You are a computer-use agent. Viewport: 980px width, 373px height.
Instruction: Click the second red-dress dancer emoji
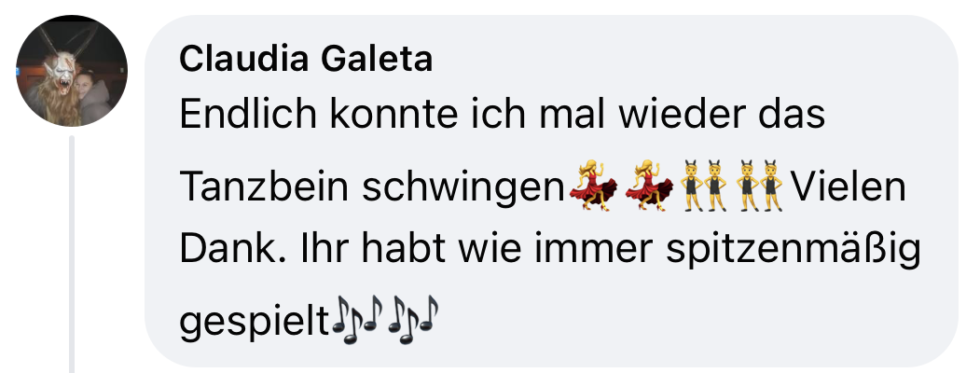pos(648,186)
